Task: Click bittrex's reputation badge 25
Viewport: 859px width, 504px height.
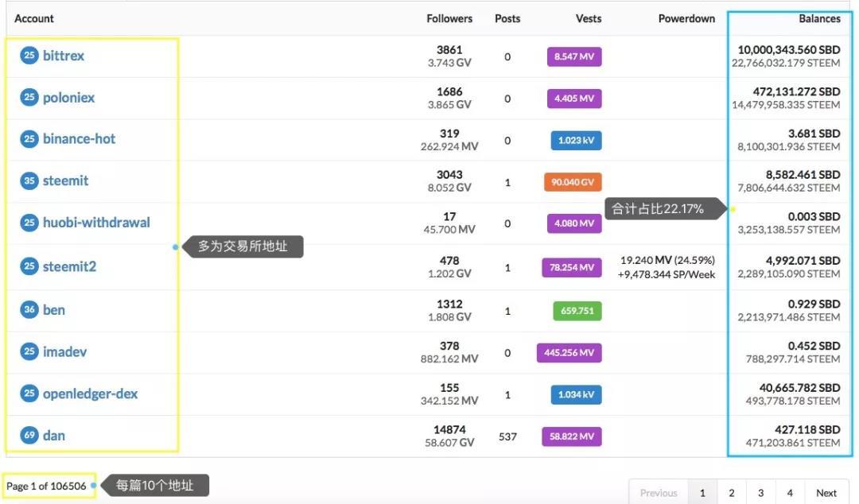Action: (x=29, y=56)
